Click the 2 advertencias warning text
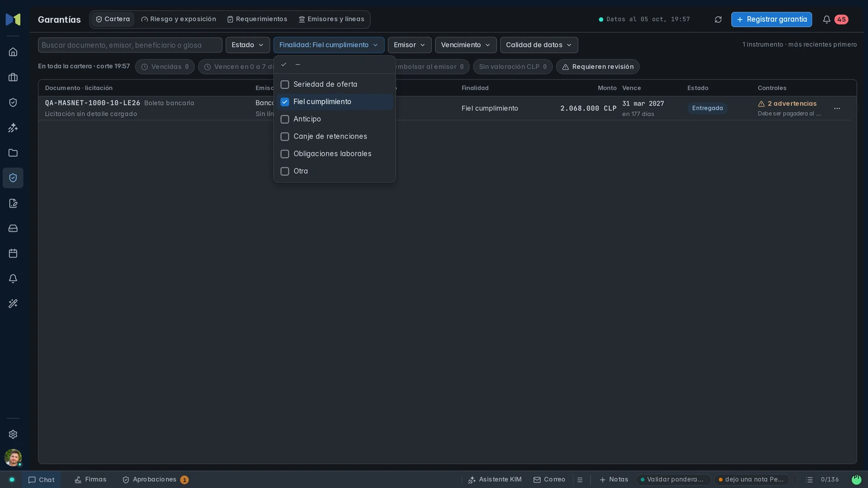The width and height of the screenshot is (868, 488). point(792,104)
